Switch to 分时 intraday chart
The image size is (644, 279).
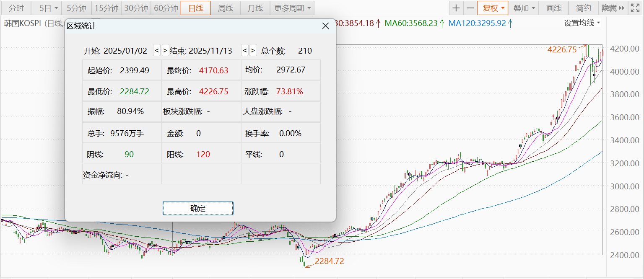(x=16, y=8)
